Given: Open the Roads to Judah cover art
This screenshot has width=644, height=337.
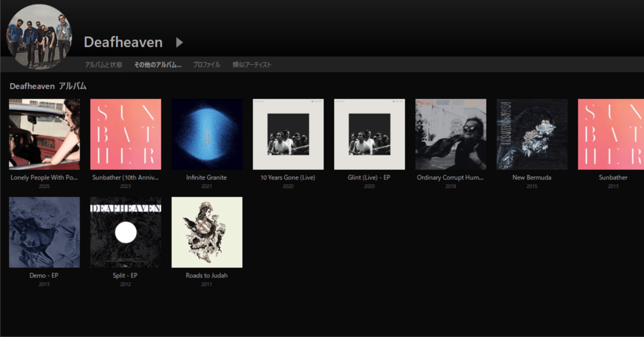Looking at the screenshot, I should (x=207, y=232).
